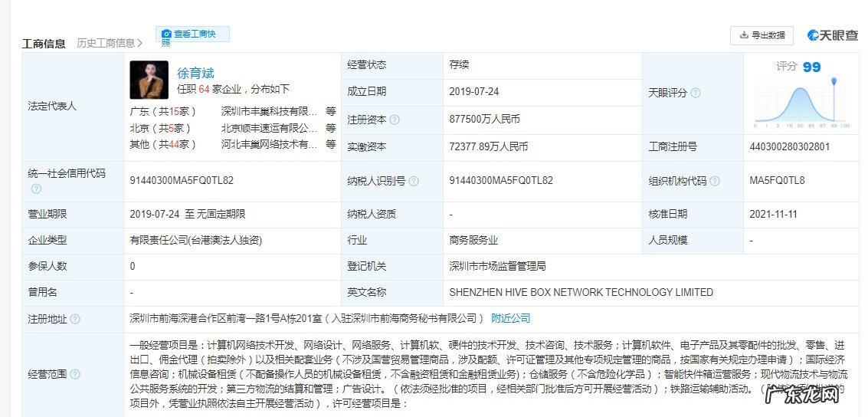Click credit code 91440300MA5FQ0TL82 under 统一社会信用代码
This screenshot has height=417, width=868.
(182, 181)
